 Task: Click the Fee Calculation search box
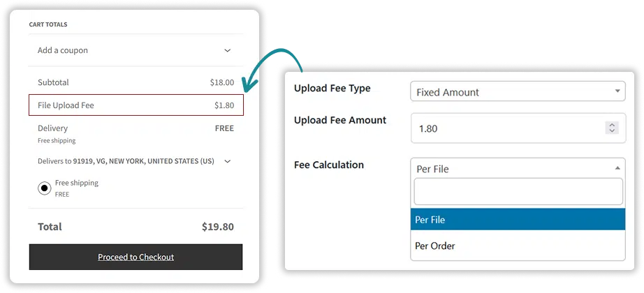coord(518,191)
